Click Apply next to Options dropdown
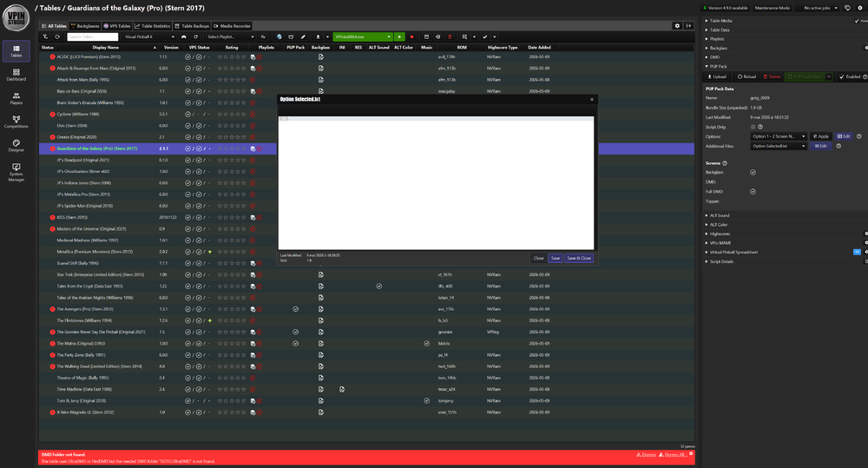Screen dimensions: 868x468 pyautogui.click(x=821, y=136)
